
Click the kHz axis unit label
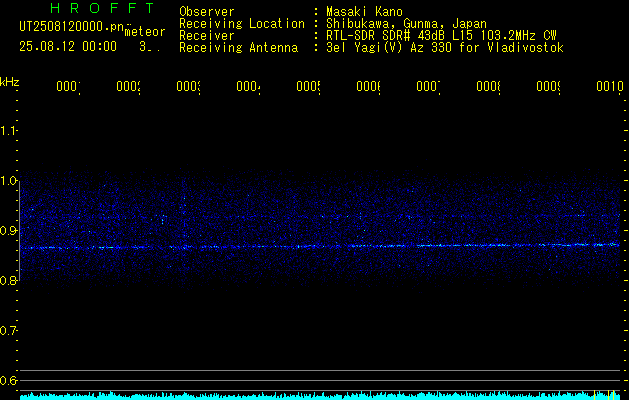10,82
